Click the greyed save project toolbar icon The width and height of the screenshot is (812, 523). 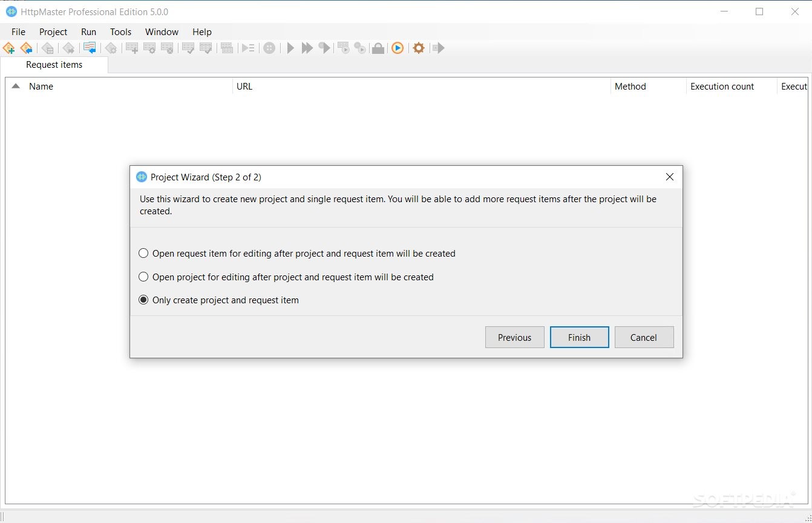tap(48, 48)
